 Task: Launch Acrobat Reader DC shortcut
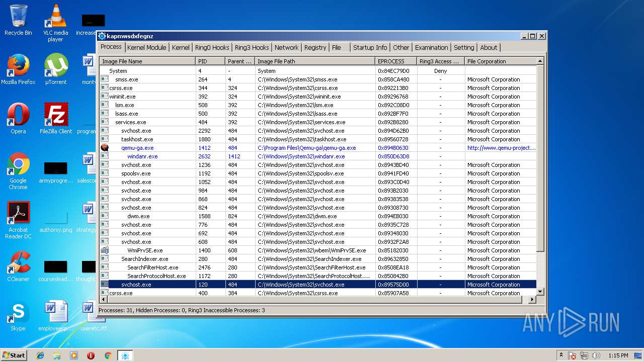18,220
